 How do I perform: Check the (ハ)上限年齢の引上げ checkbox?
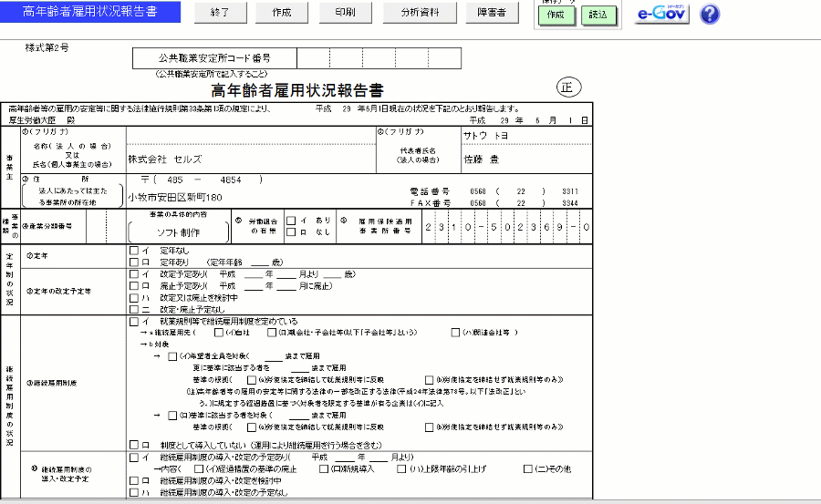(401, 469)
